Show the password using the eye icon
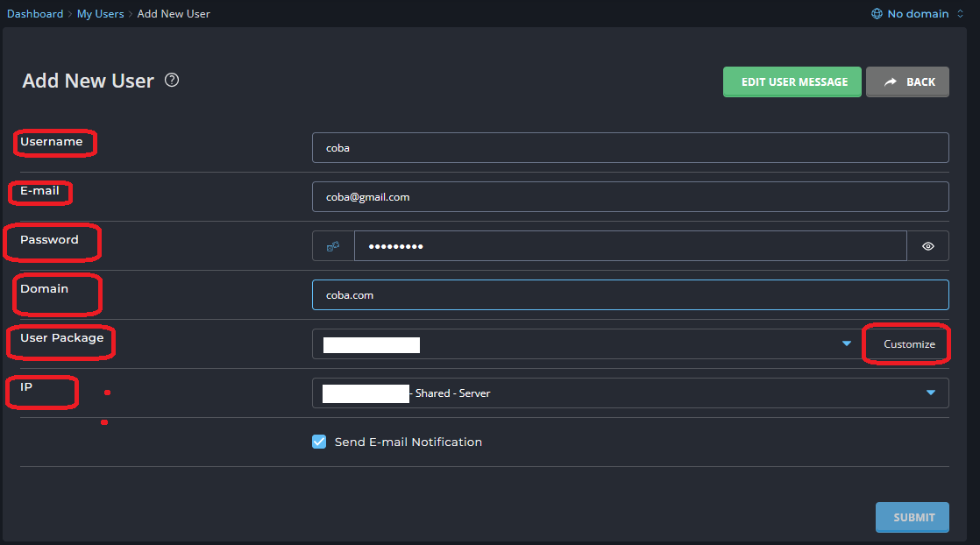This screenshot has height=545, width=980. (x=928, y=246)
